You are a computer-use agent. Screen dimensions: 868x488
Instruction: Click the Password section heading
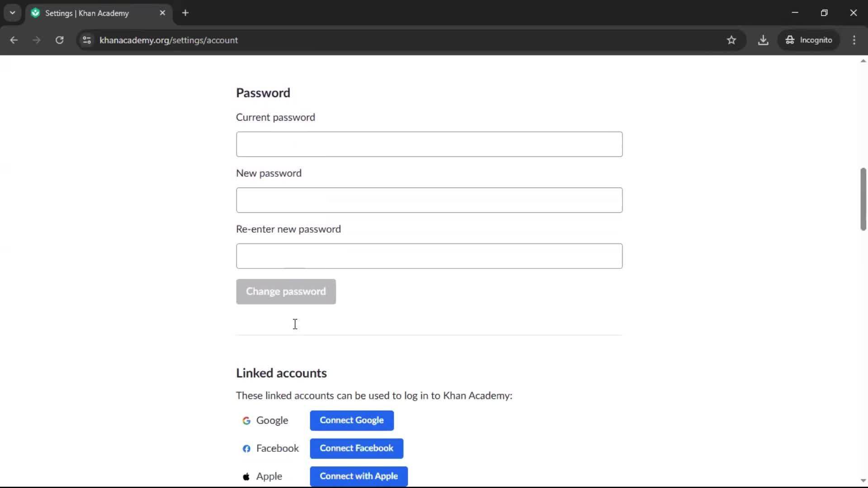tap(263, 93)
